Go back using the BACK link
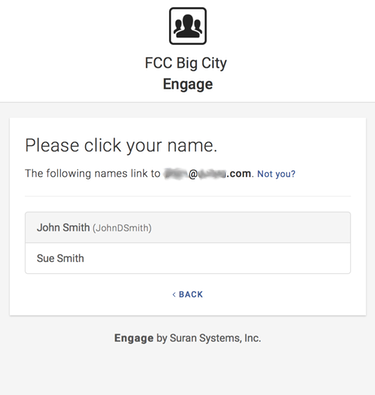This screenshot has width=375, height=395. pyautogui.click(x=188, y=294)
